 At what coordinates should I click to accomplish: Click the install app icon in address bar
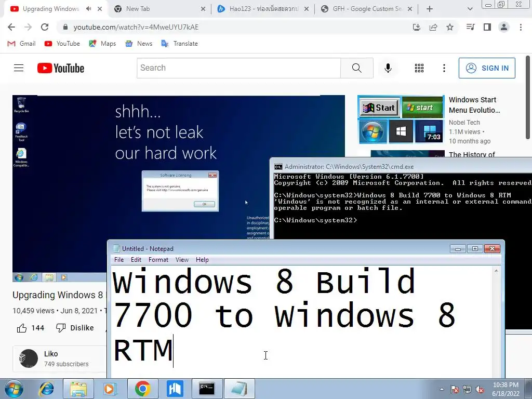pos(417,27)
